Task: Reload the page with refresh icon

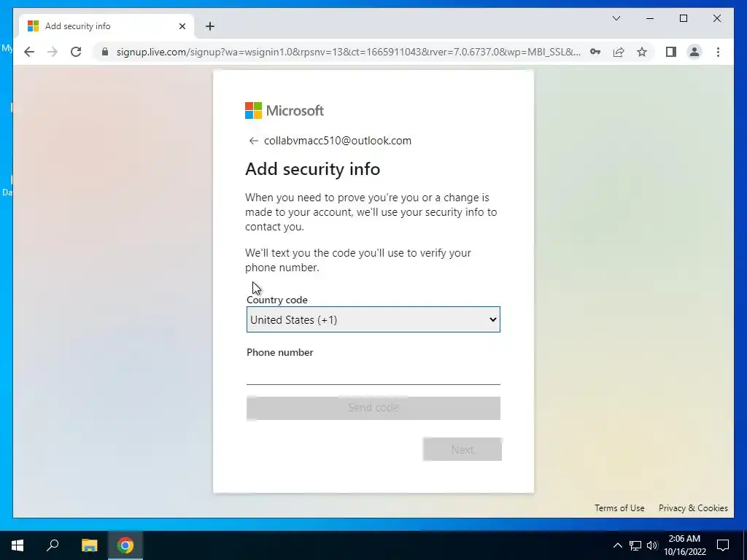Action: pos(76,52)
